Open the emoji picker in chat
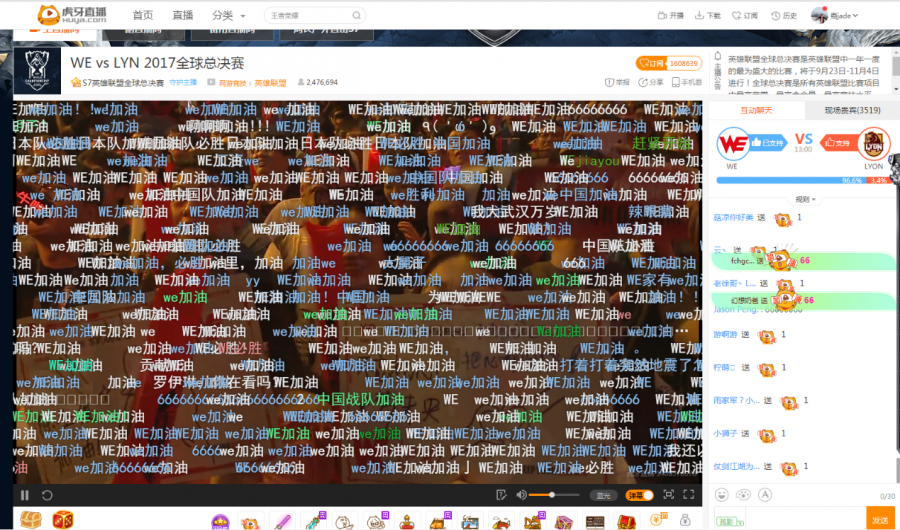The height and width of the screenshot is (530, 900). 721,494
